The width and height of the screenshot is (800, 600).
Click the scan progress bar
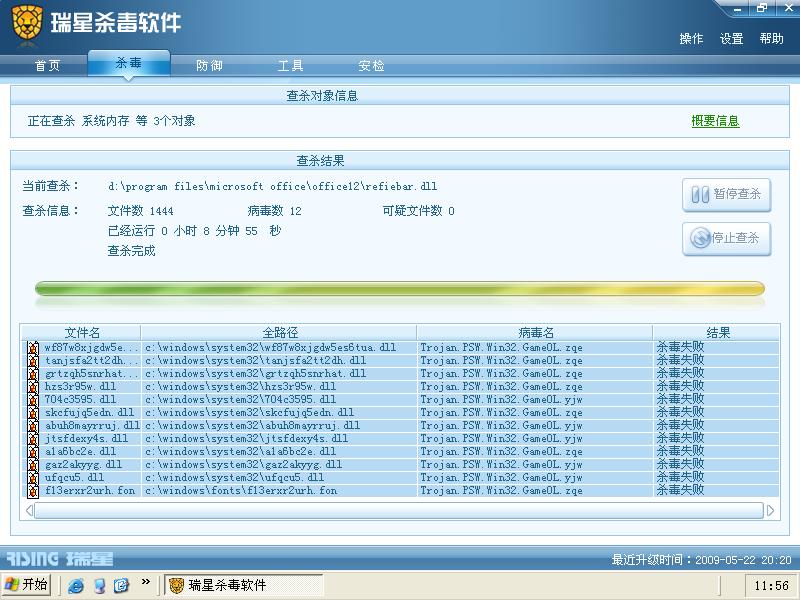(399, 289)
